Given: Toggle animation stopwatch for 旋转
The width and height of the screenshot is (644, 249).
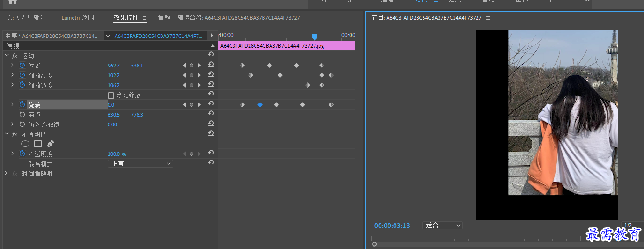Looking at the screenshot, I should 22,105.
